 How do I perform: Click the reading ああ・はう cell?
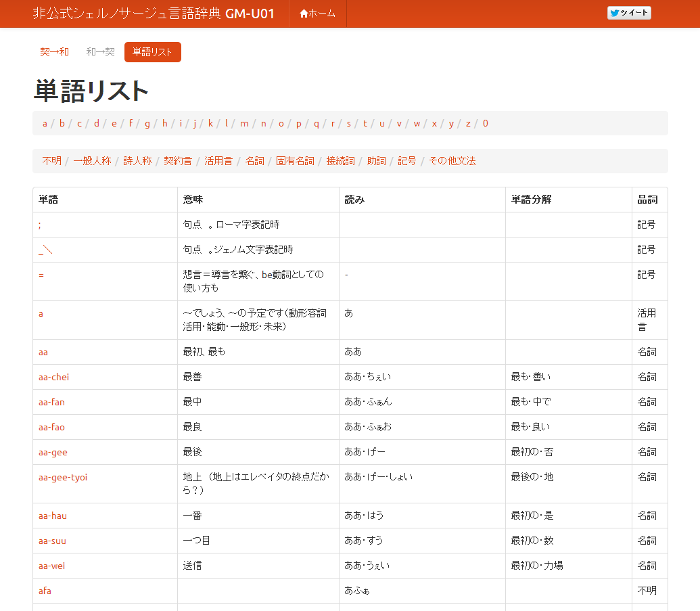tap(422, 516)
